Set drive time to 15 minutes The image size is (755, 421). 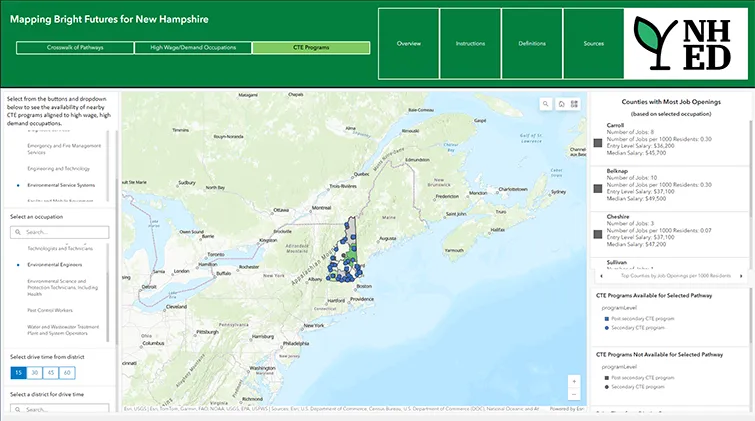[18, 373]
